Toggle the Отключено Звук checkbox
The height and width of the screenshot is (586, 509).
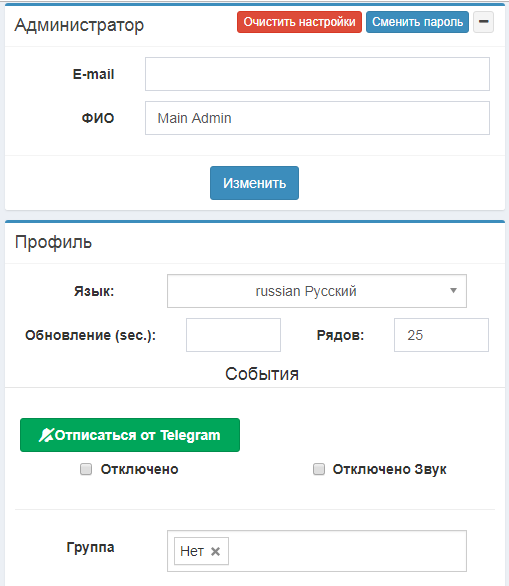click(319, 469)
